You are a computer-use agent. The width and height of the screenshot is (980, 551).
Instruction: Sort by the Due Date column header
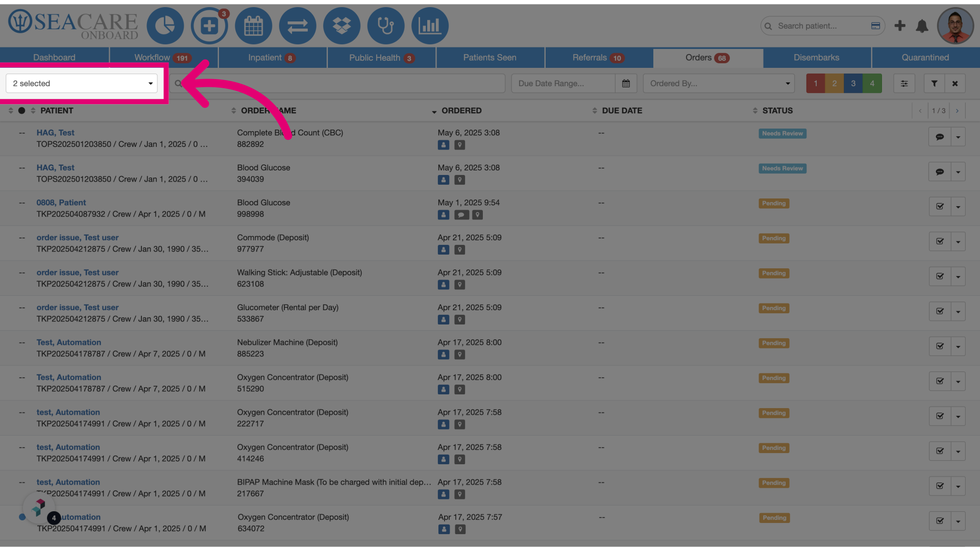622,111
